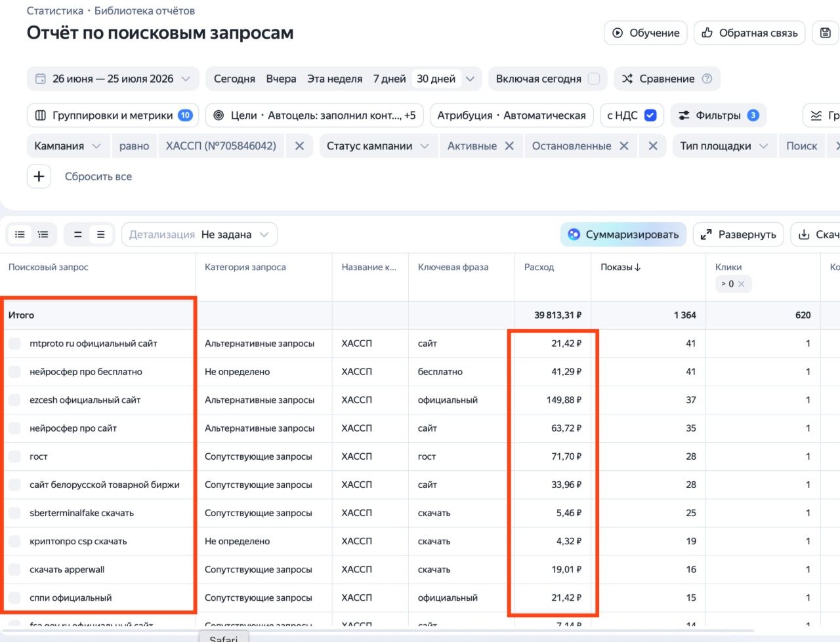Open the Детализация dropdown

[199, 234]
